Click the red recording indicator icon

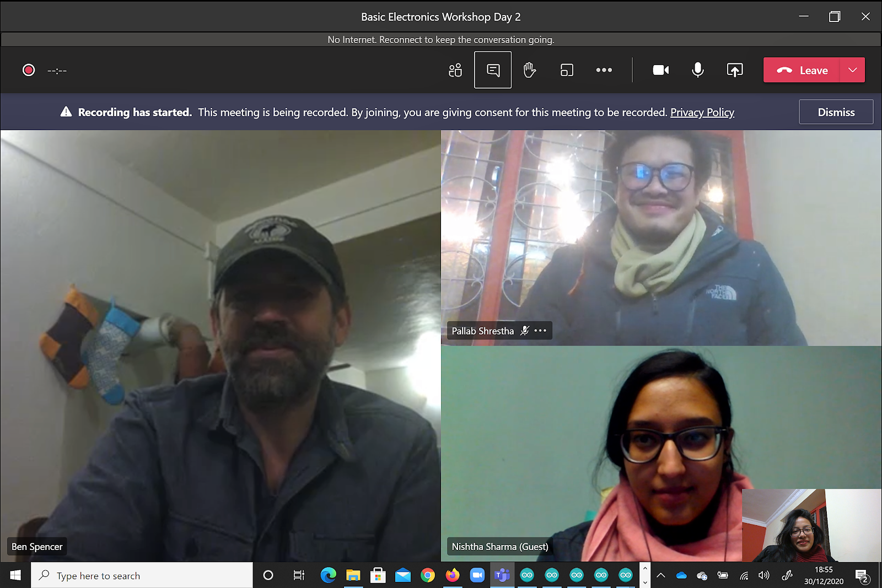coord(29,70)
